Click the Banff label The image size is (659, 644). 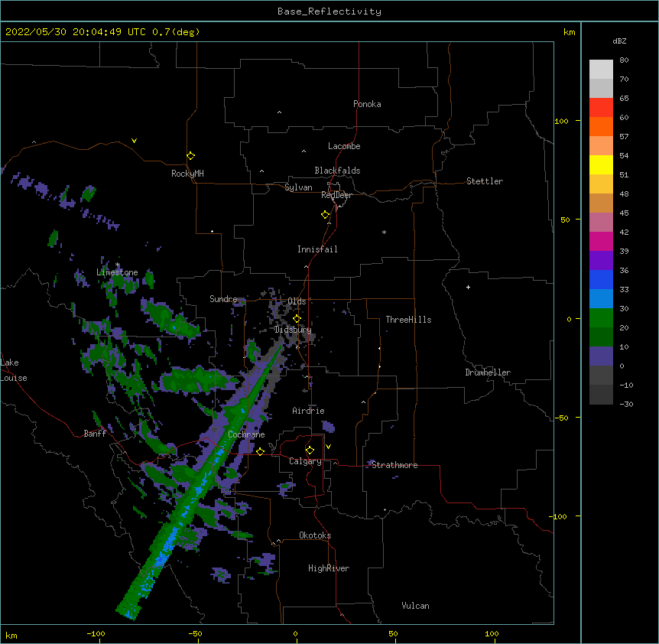pos(95,434)
